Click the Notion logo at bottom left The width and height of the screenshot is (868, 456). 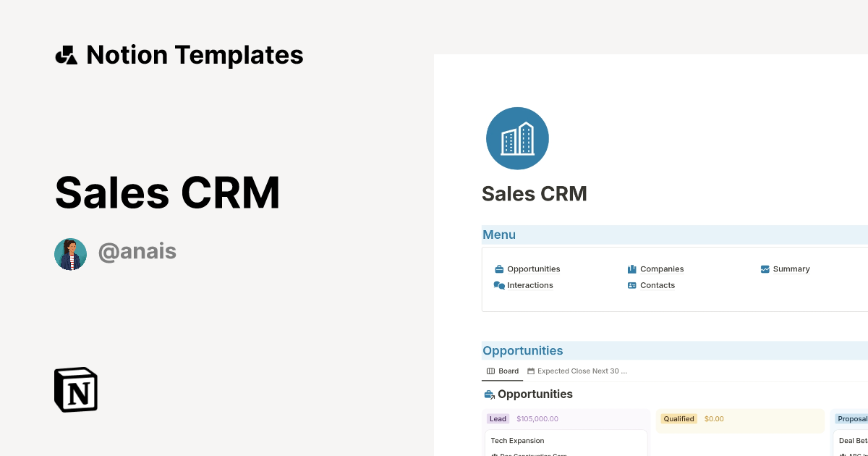[x=75, y=389]
